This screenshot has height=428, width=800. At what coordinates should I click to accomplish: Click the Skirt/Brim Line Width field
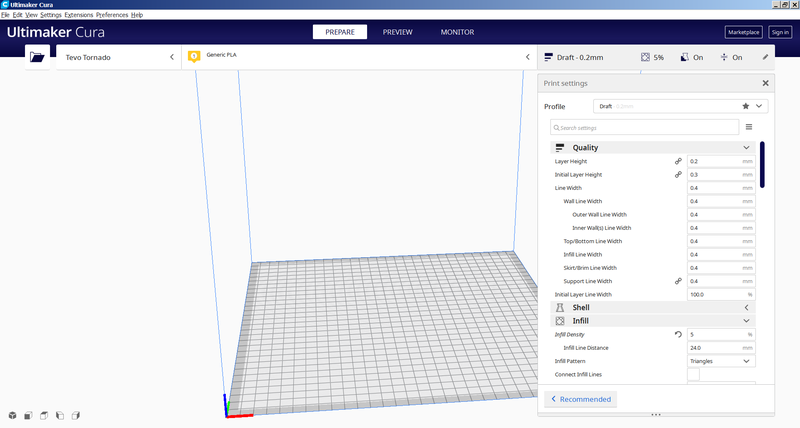tap(721, 268)
